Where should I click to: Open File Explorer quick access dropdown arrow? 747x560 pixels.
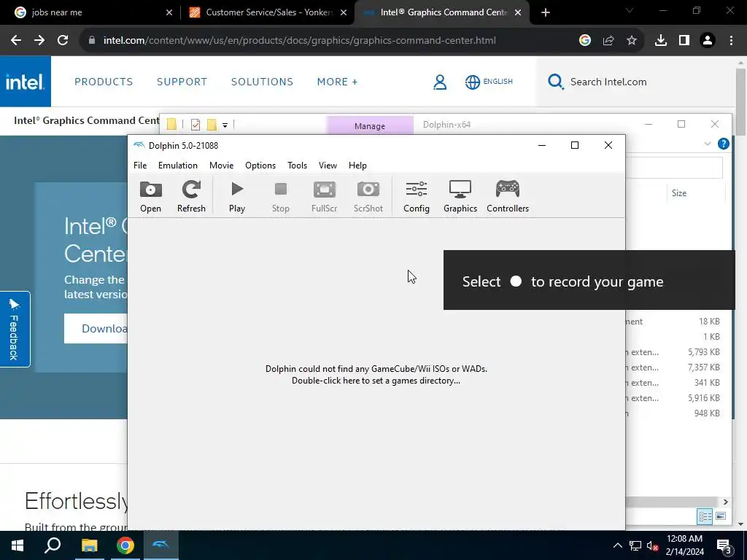(x=225, y=125)
